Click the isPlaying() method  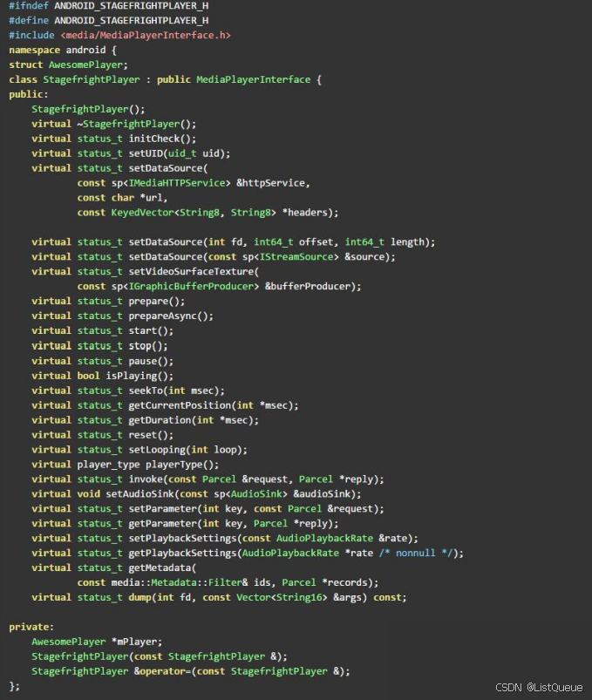(x=139, y=376)
